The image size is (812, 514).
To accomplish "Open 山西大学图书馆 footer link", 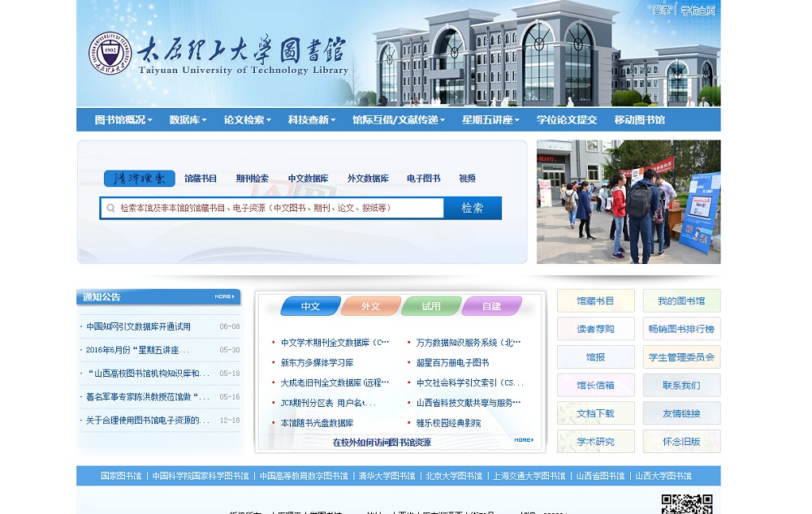I will [663, 476].
